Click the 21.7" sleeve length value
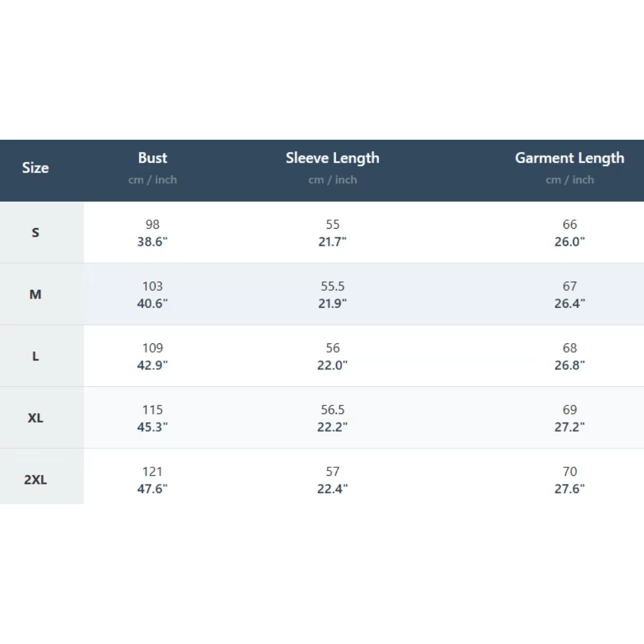This screenshot has width=644, height=644. (332, 242)
